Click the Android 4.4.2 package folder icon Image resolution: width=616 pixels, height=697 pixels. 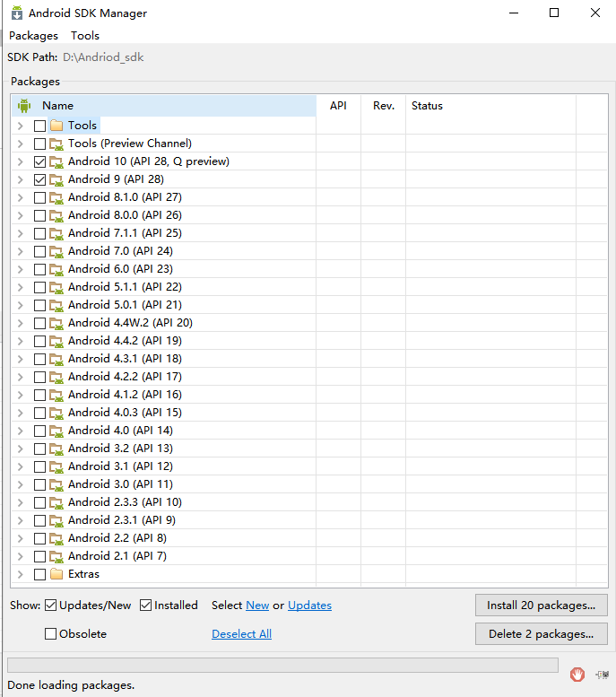56,341
